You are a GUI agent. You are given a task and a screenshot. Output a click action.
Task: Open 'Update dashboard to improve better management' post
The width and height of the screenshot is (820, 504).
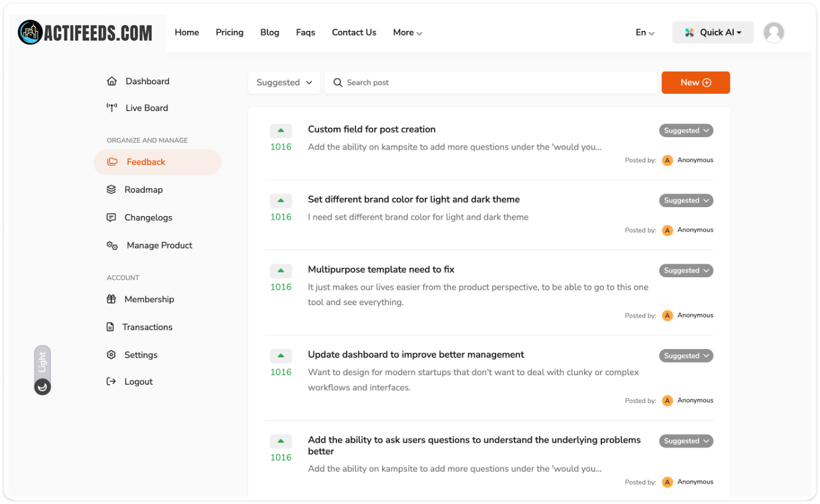[415, 355]
